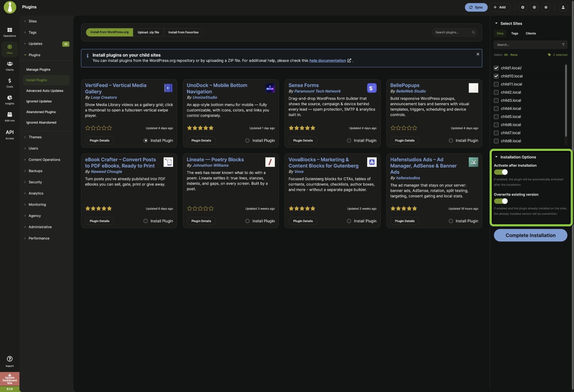Screen dimensions: 574x392
Task: Click the BellePopups plugin thumbnail
Action: coord(473,88)
